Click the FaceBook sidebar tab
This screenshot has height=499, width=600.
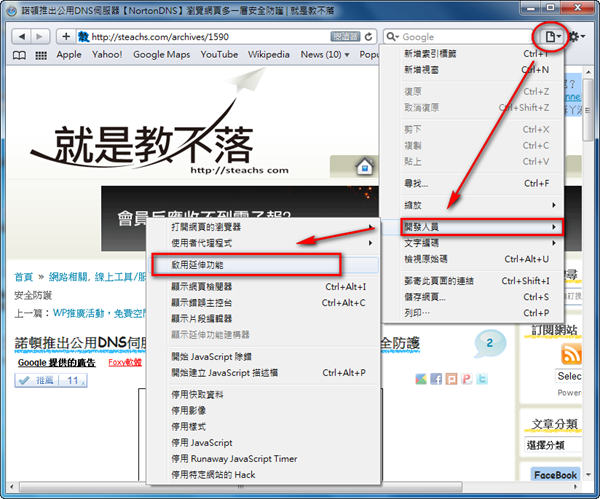pyautogui.click(x=555, y=475)
